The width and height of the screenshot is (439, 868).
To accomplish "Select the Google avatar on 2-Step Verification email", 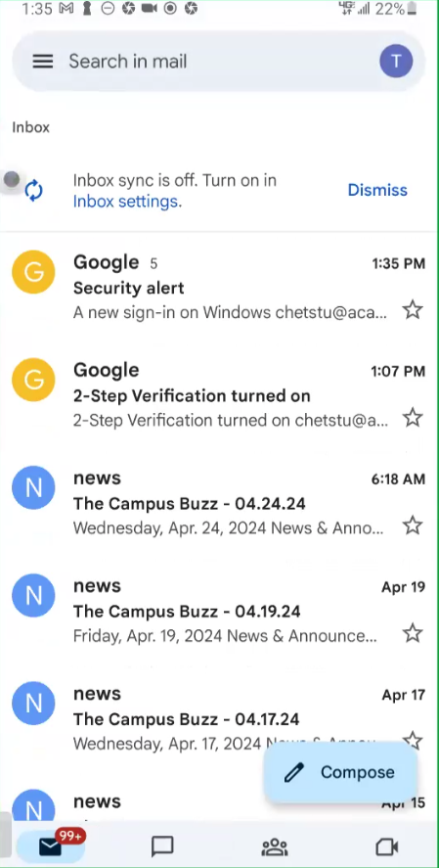I will pos(33,380).
